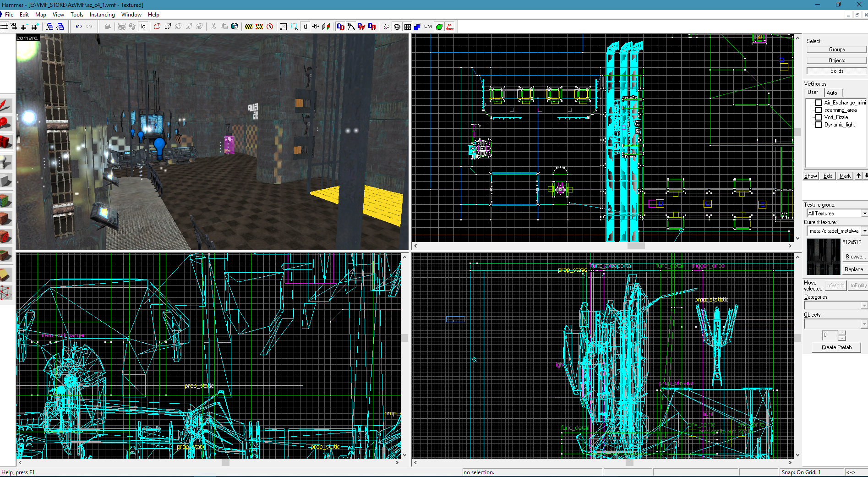This screenshot has width=868, height=477.
Task: Open the Texture group dropdown
Action: pos(864,214)
